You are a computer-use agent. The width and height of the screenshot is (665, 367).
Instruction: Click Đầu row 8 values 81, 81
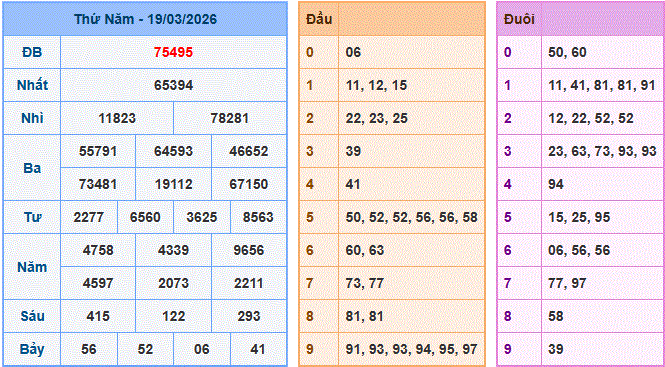pos(364,316)
